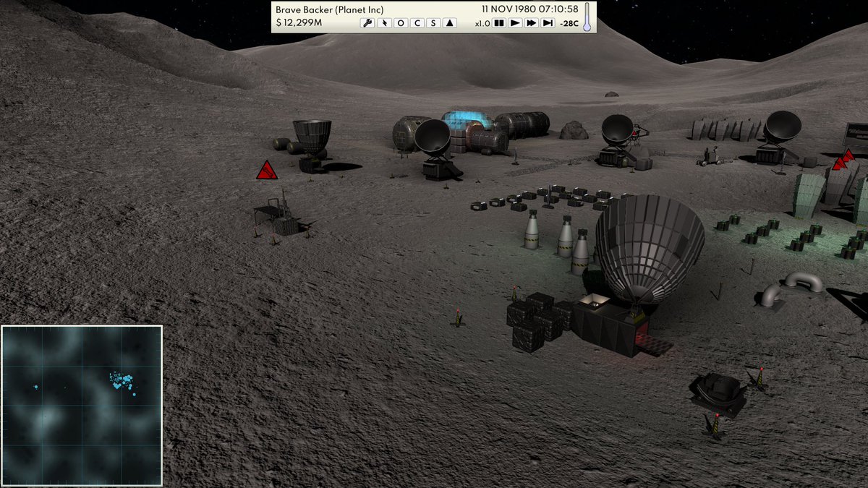Click the O overview icon in toolbar
The height and width of the screenshot is (488, 868).
click(401, 22)
